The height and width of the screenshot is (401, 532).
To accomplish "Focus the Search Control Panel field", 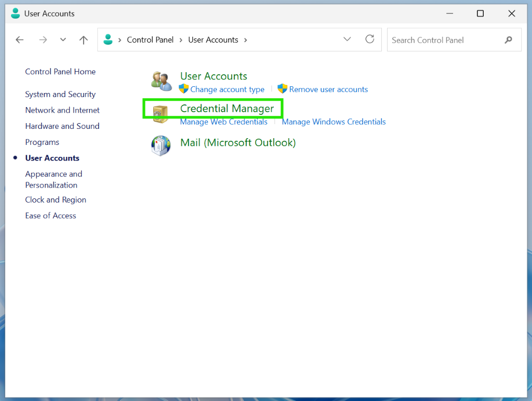I will click(x=454, y=40).
